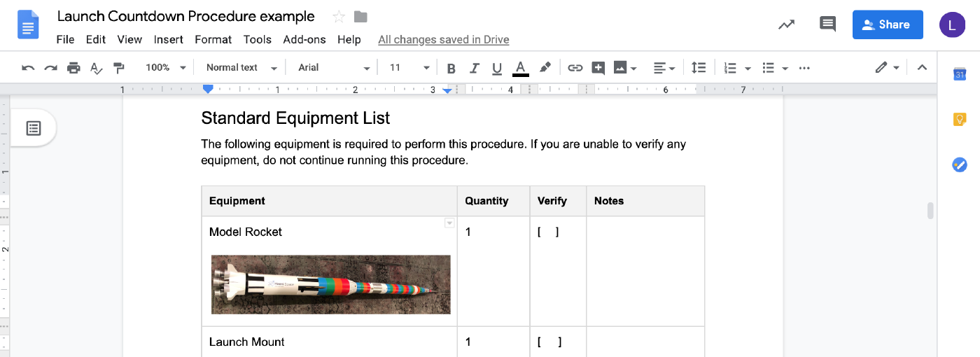Open the document outline panel
The width and height of the screenshot is (980, 357).
pyautogui.click(x=34, y=128)
